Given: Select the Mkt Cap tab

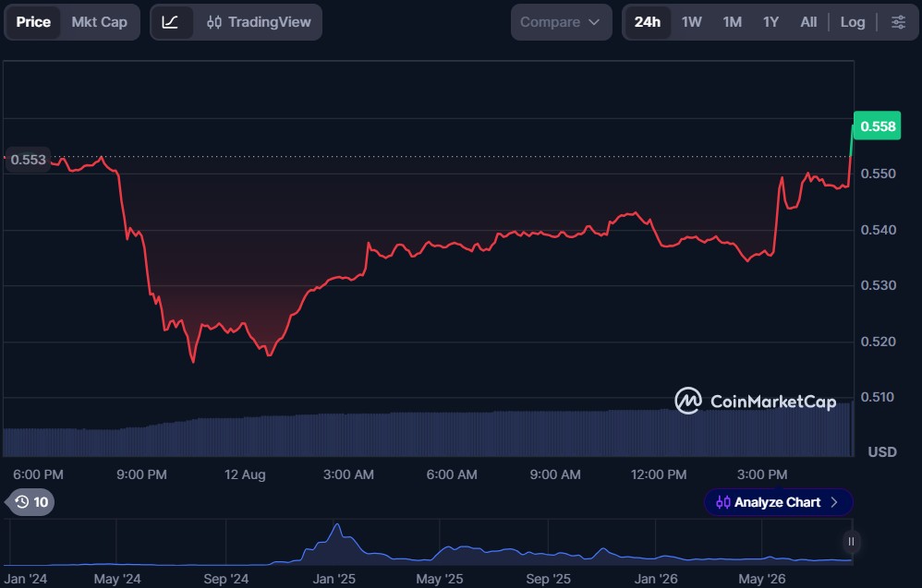Looking at the screenshot, I should 100,22.
